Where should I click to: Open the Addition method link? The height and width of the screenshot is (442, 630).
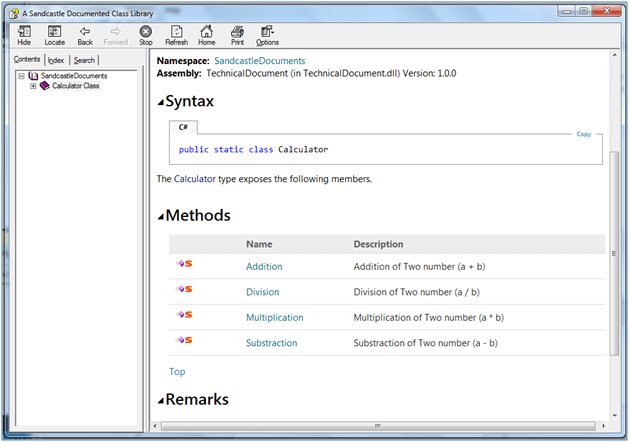[264, 266]
